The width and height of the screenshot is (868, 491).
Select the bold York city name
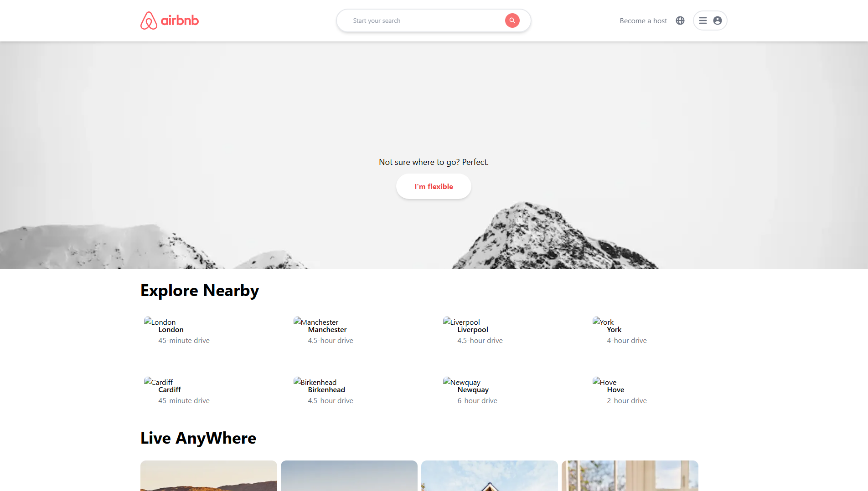(614, 330)
